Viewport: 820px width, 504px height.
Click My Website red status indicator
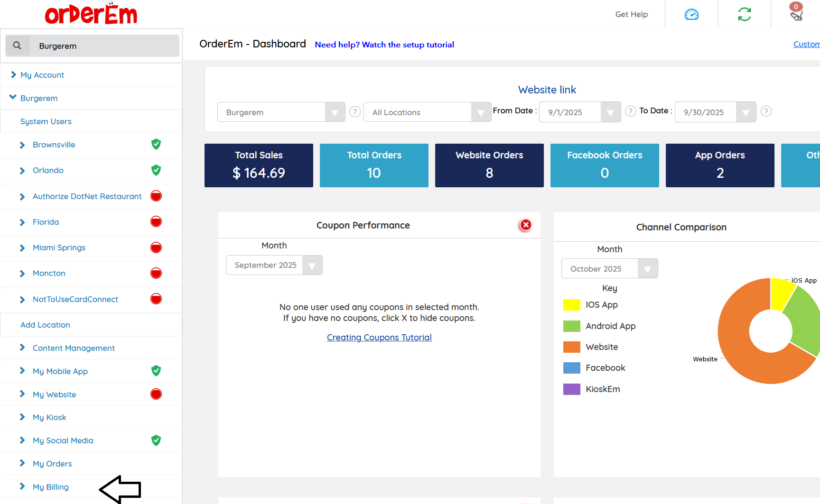156,394
